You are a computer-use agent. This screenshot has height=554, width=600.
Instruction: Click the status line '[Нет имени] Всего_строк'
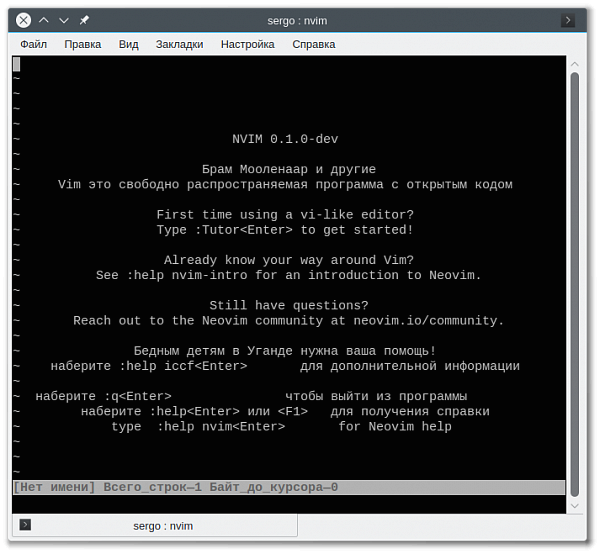pos(289,487)
